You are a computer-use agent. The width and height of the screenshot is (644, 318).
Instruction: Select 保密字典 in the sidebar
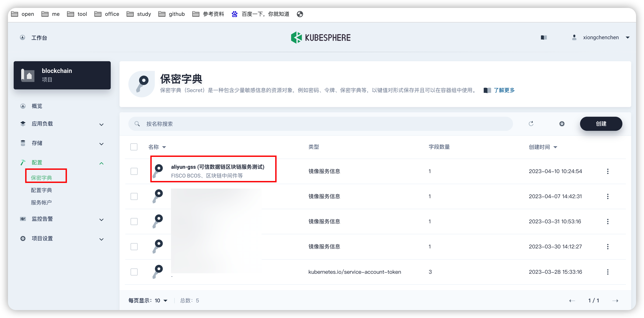coord(41,178)
